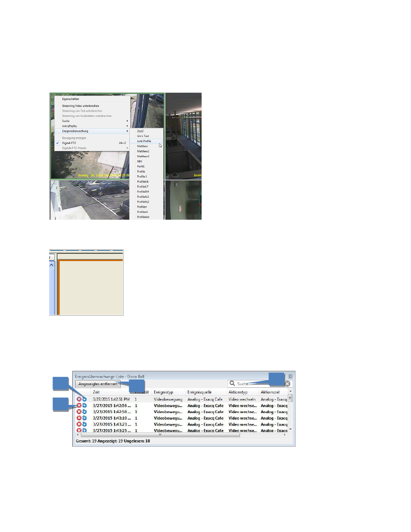Viewport: 411px width, 532px height.
Task: Select the office interior camera view
Action: coord(184,136)
